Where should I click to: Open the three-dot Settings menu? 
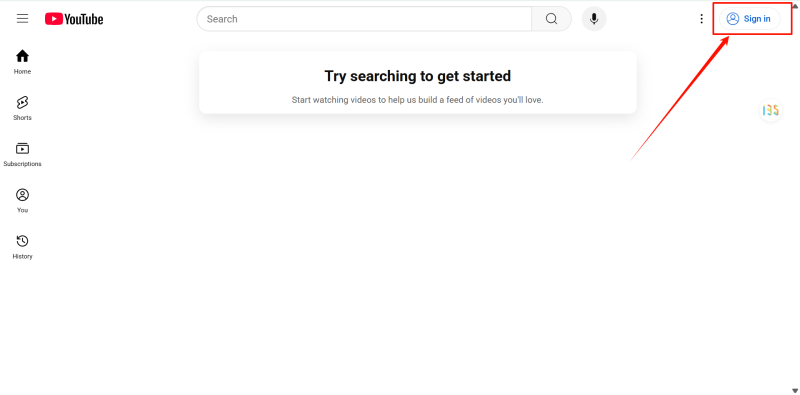(702, 19)
